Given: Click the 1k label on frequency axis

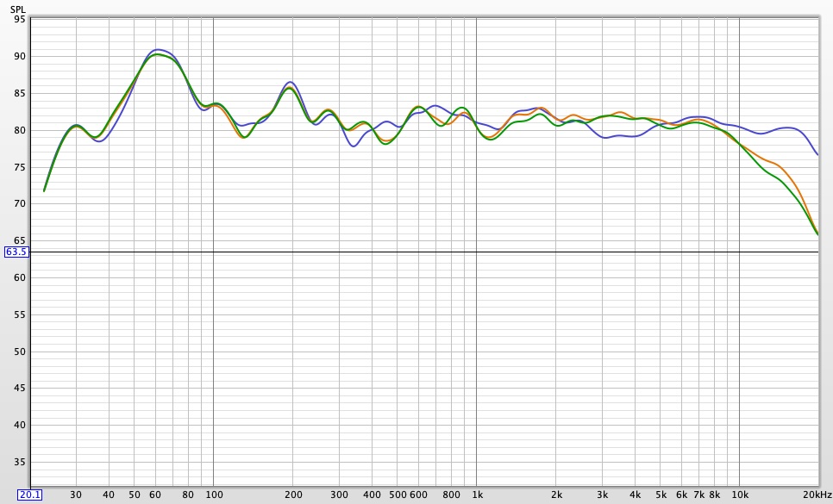Looking at the screenshot, I should (477, 495).
